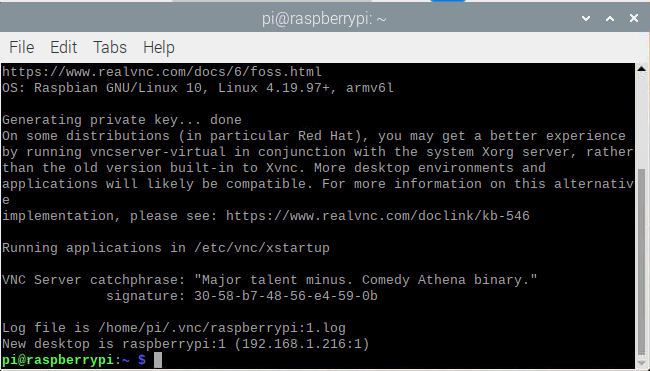Open the File menu

(22, 47)
